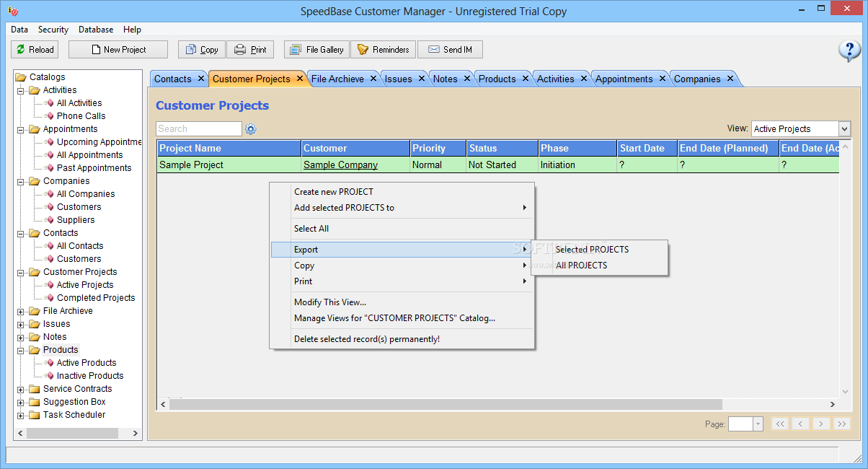Select Phone Calls in the tree

click(81, 116)
